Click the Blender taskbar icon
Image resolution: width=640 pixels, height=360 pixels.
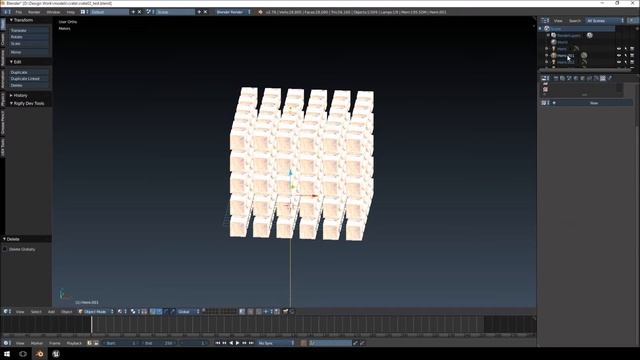(40, 354)
